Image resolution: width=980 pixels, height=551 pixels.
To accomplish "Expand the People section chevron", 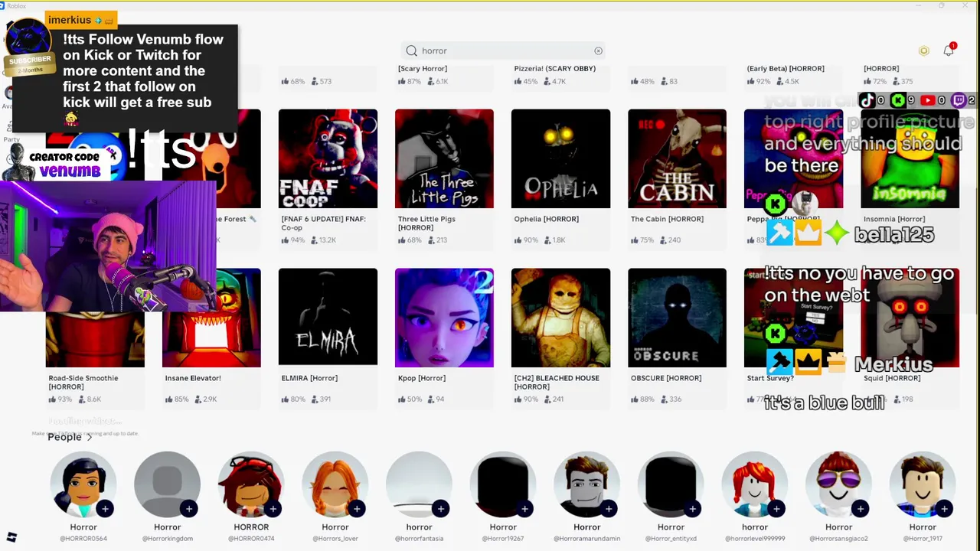I will click(x=90, y=437).
